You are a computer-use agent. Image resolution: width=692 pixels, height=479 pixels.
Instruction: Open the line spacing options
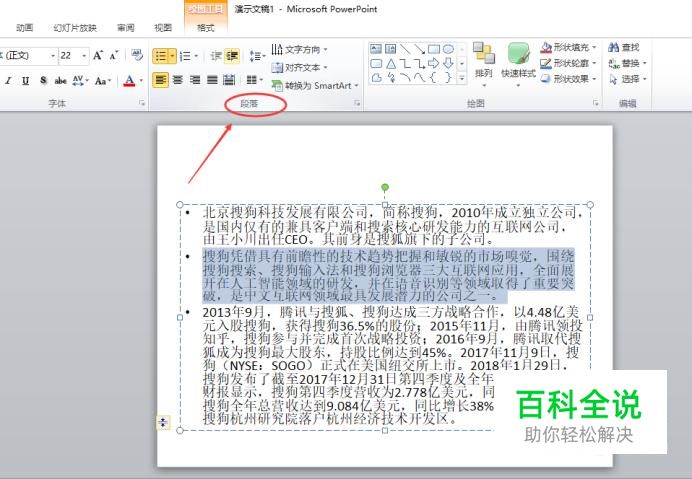pyautogui.click(x=257, y=56)
